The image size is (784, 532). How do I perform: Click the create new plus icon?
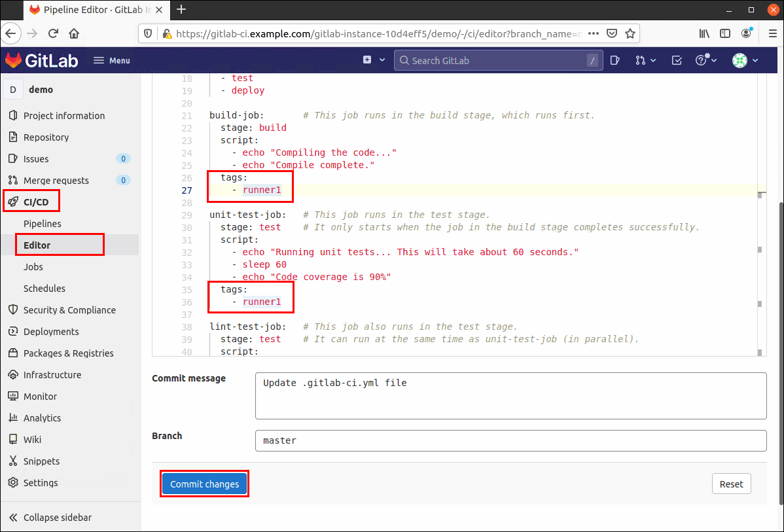tap(367, 60)
